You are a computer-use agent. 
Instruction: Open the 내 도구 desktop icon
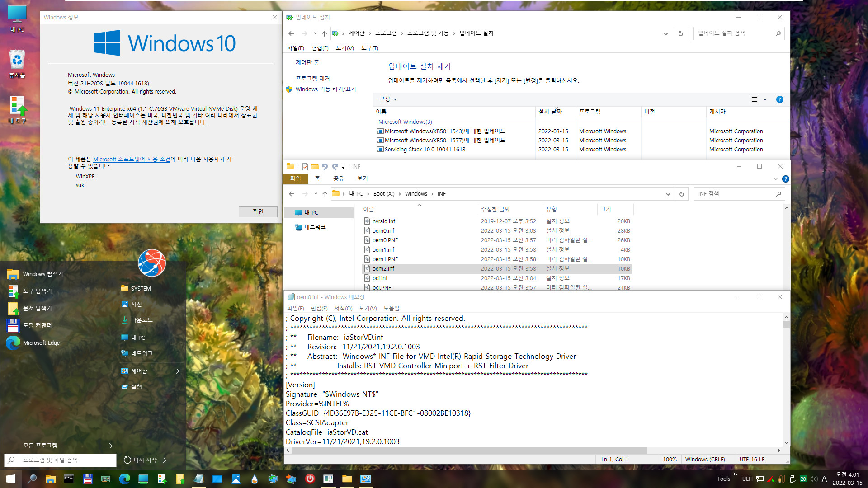[17, 110]
